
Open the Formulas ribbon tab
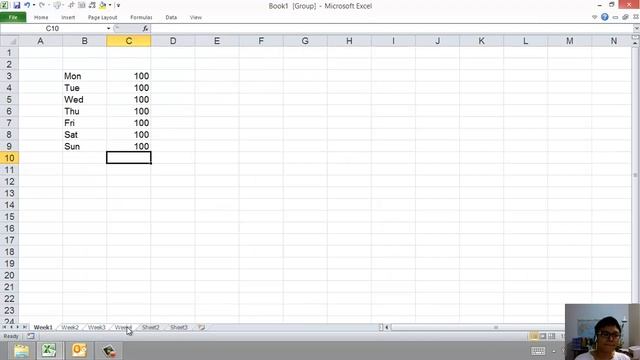click(x=141, y=18)
